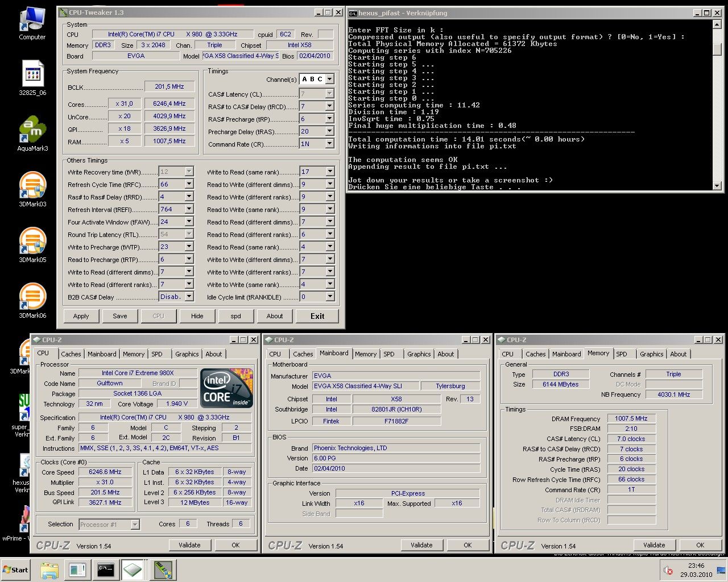Screen dimensions: 728x582
Task: Click the Southbridge value 82801JR (ICH10R)
Action: pyautogui.click(x=396, y=409)
